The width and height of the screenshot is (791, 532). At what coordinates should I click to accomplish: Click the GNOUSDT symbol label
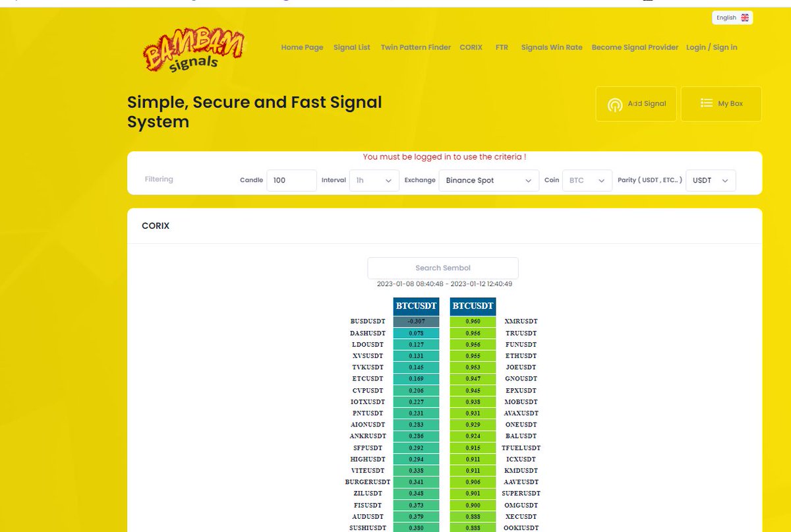coord(521,379)
